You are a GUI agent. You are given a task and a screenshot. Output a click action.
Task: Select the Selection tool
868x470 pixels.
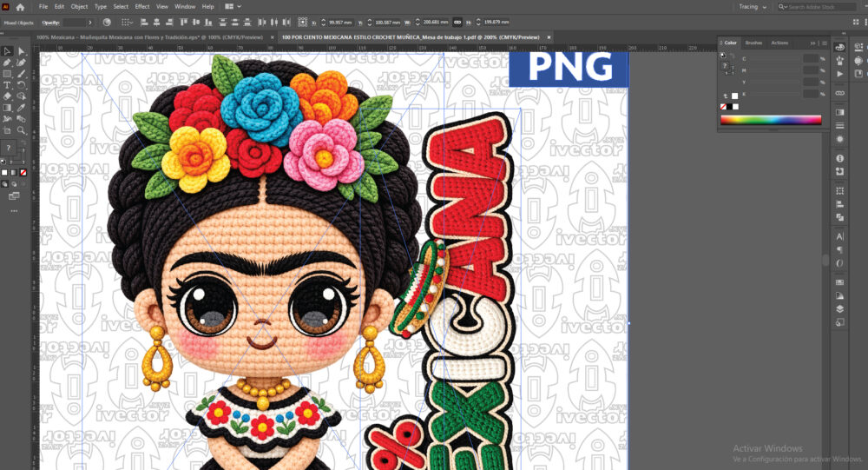click(x=7, y=51)
